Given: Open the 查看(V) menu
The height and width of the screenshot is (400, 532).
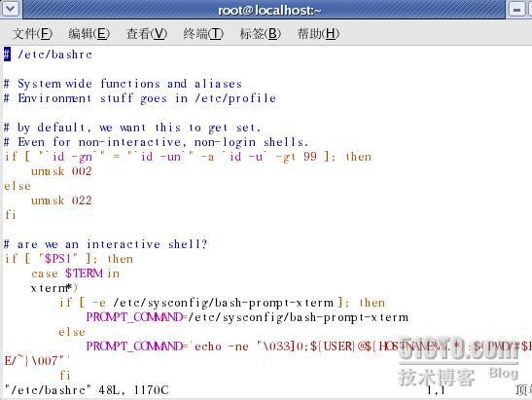Looking at the screenshot, I should coord(147,34).
